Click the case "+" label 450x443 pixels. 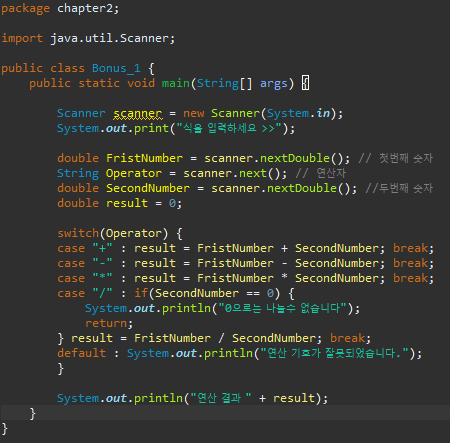(x=85, y=248)
